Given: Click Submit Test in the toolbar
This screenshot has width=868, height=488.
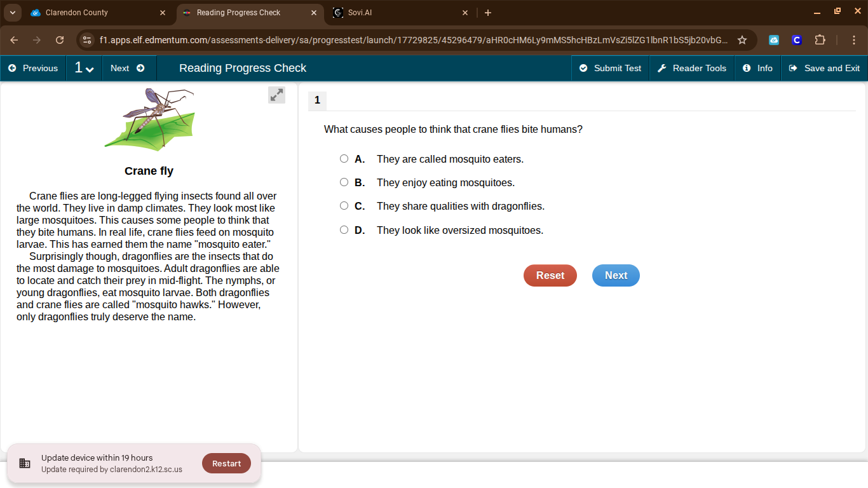Looking at the screenshot, I should pos(610,68).
